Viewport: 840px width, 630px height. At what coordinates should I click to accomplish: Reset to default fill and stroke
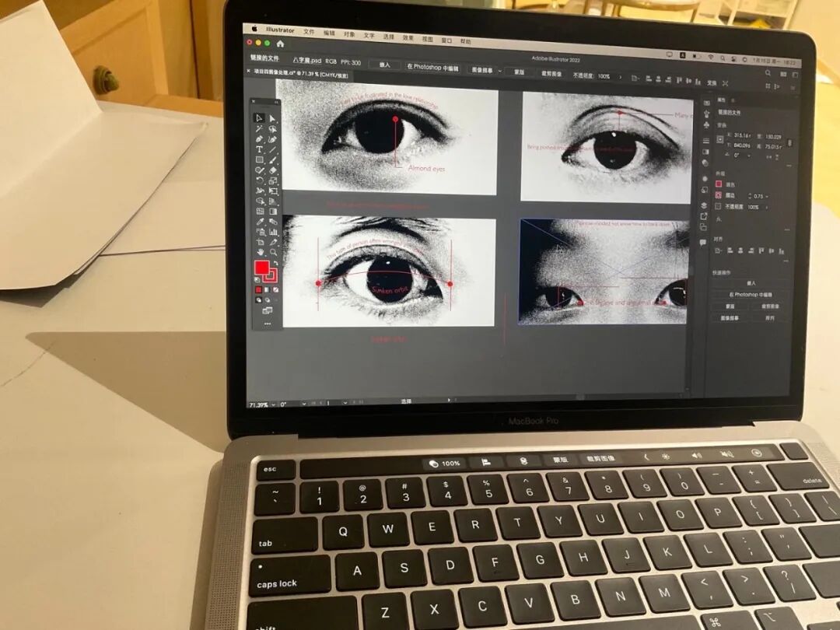point(257,280)
